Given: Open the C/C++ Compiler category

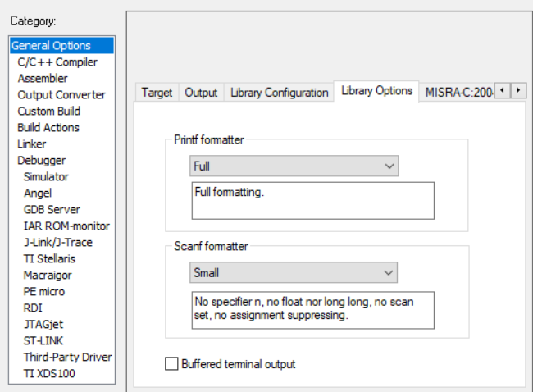Looking at the screenshot, I should 57,62.
